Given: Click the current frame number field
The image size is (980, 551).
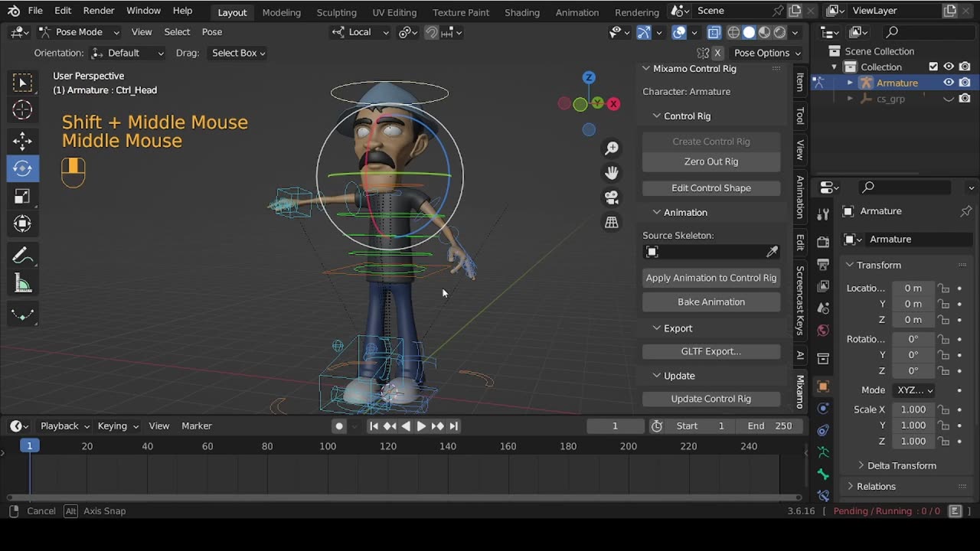Looking at the screenshot, I should pyautogui.click(x=615, y=426).
